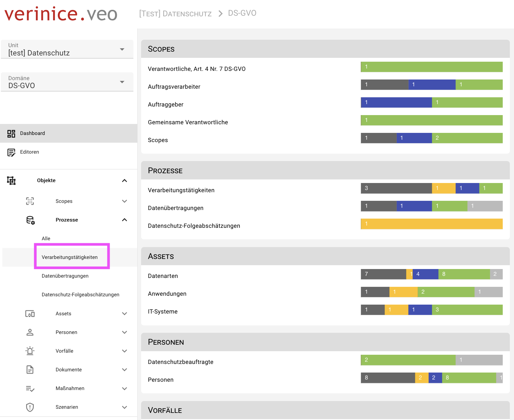Click the Personen user icon

pyautogui.click(x=30, y=332)
